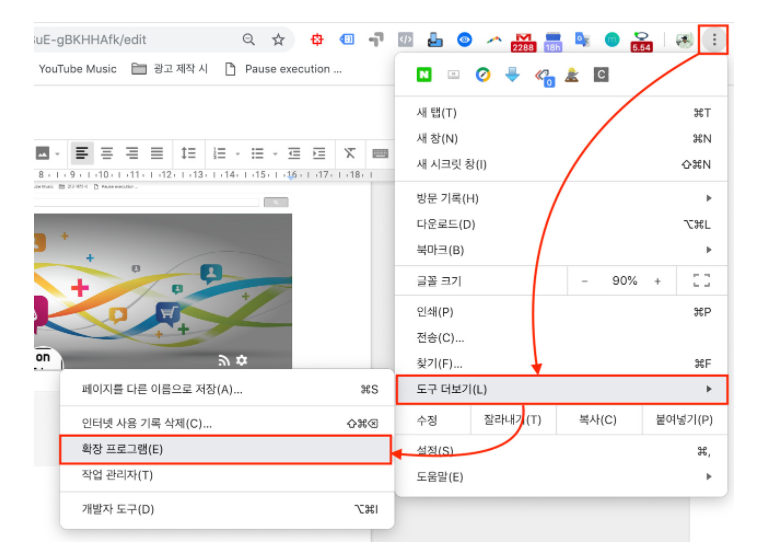Select 새 시크릿 창(I) menu item
Viewport: 765px width, 558px height.
561,164
